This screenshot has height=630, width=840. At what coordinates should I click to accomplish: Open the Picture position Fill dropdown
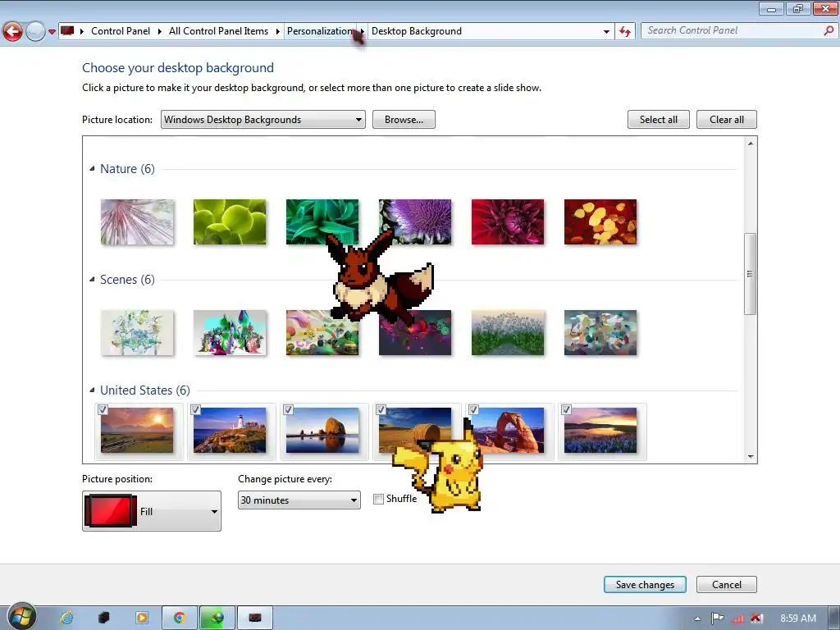pyautogui.click(x=152, y=511)
